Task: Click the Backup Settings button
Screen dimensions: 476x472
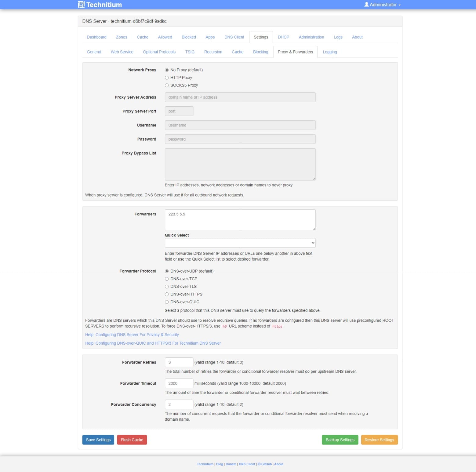Action: click(340, 440)
